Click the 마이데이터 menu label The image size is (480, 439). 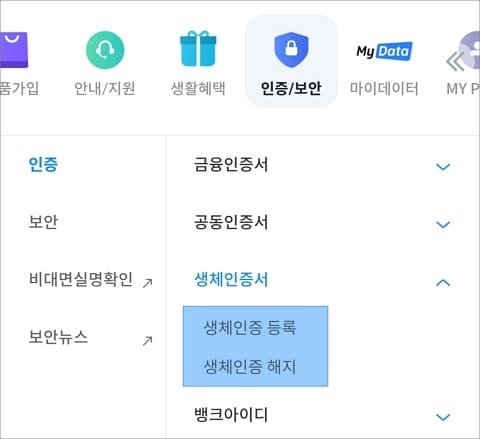pos(384,89)
